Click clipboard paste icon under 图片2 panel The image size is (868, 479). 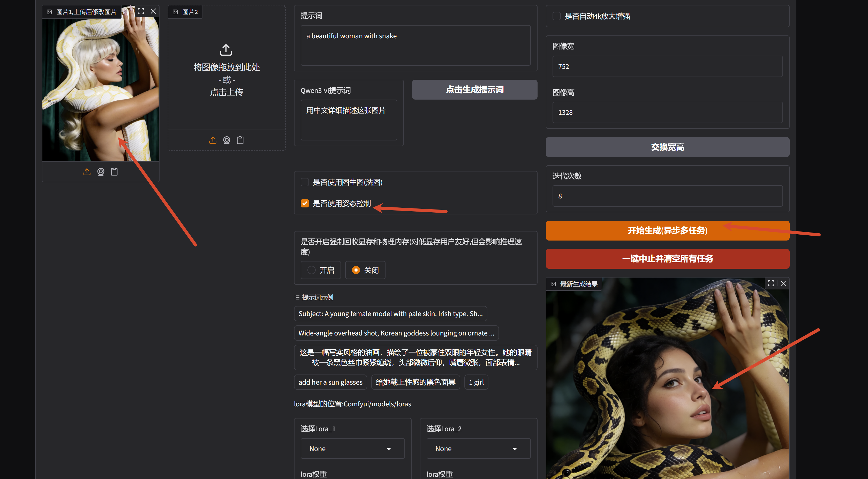click(240, 140)
